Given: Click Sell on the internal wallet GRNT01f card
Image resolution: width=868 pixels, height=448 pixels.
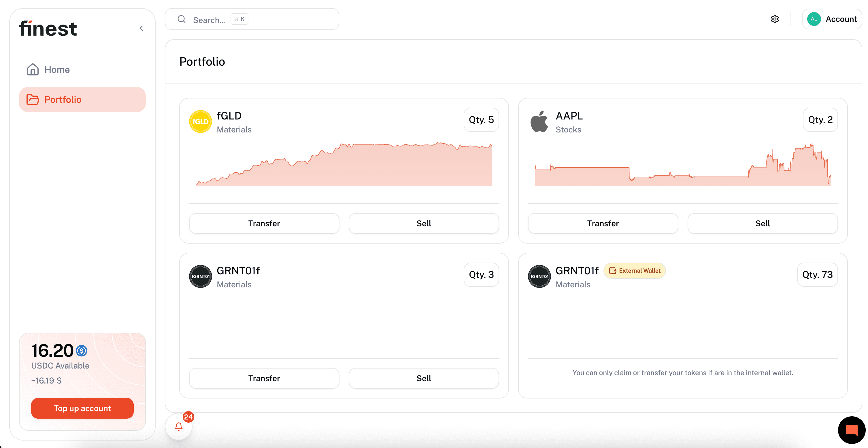Looking at the screenshot, I should pyautogui.click(x=424, y=378).
